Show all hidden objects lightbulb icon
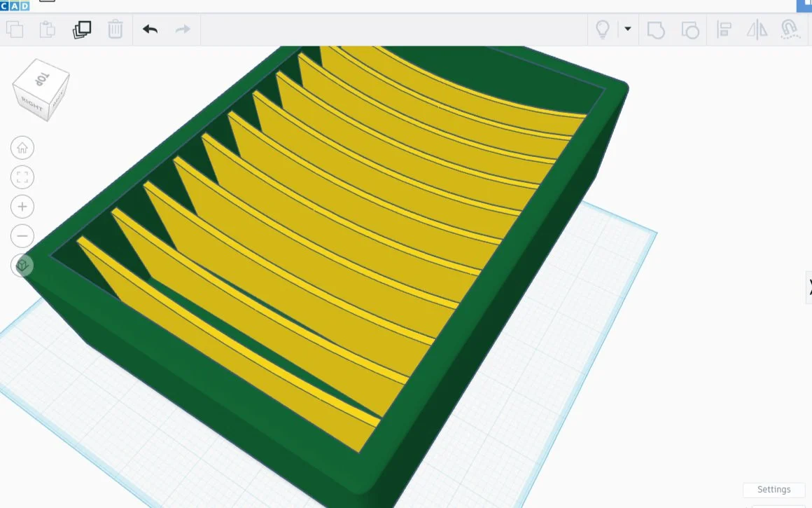The width and height of the screenshot is (812, 508). 602,29
